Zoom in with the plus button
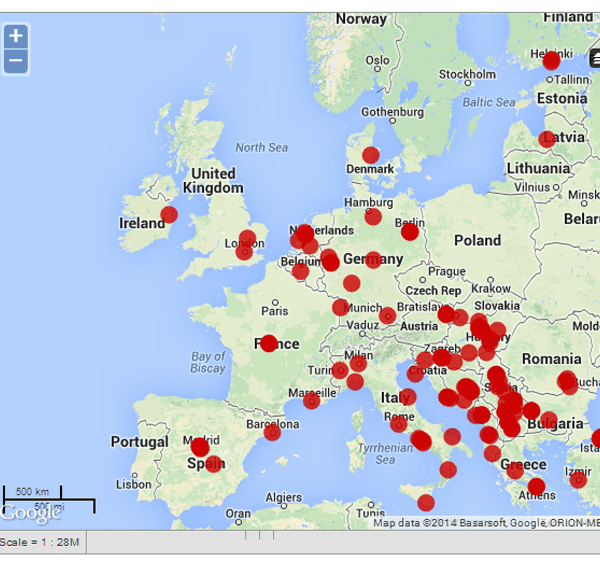This screenshot has height=562, width=600. coord(16,36)
